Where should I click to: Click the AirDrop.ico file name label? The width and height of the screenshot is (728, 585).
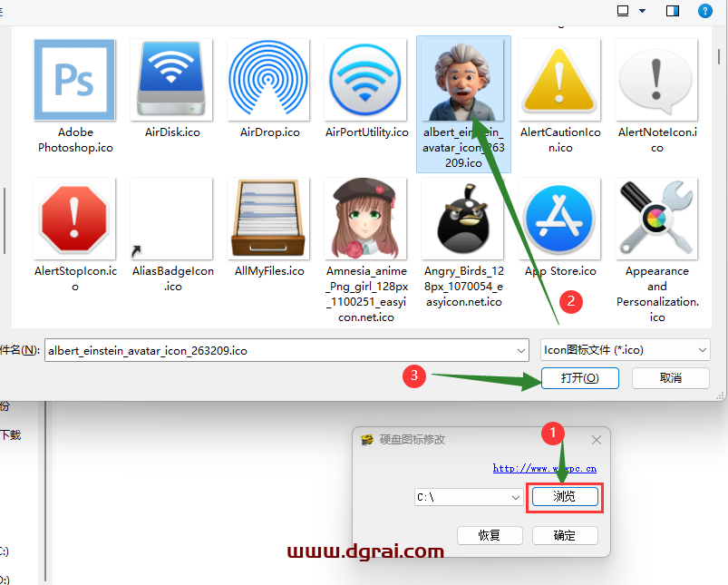click(x=270, y=132)
